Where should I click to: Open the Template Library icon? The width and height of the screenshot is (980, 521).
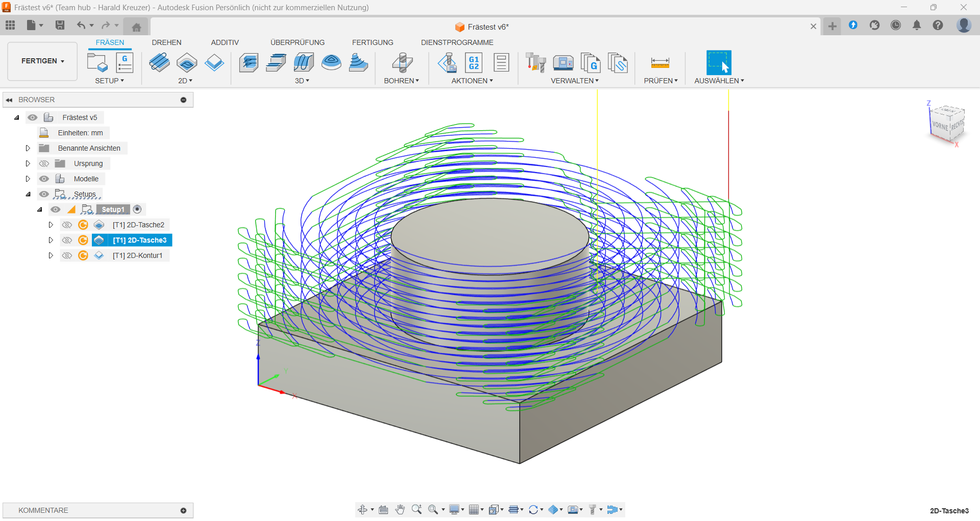(x=618, y=63)
